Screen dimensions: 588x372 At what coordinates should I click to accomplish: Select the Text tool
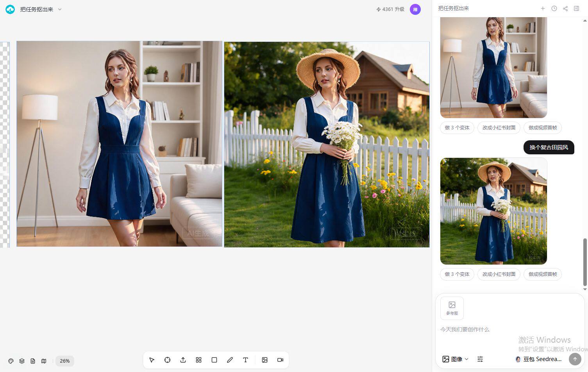(245, 360)
